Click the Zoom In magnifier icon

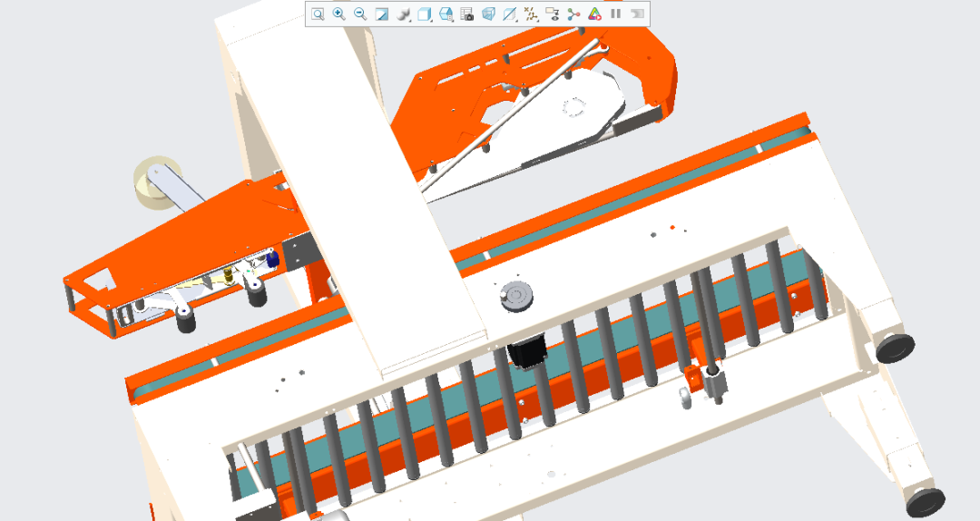click(338, 14)
